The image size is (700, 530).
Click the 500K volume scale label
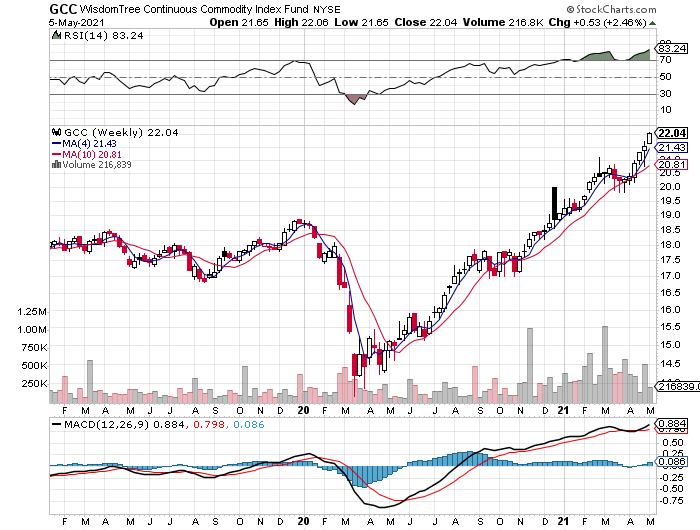tap(34, 366)
